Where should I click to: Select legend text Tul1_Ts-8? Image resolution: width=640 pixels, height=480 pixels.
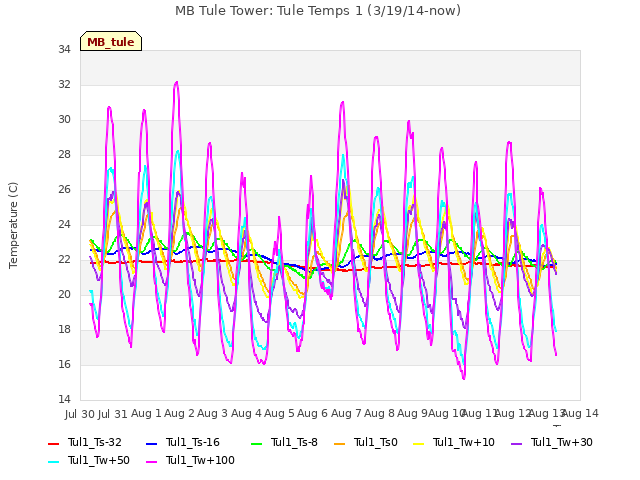(x=294, y=442)
